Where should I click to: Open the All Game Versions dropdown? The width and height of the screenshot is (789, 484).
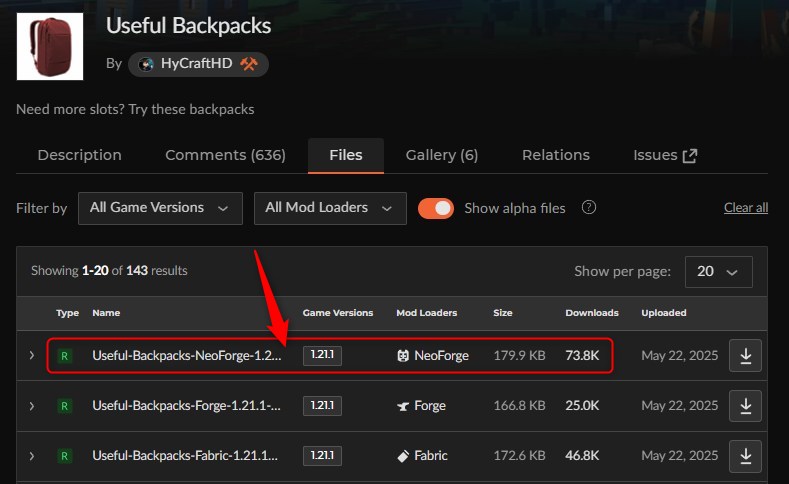click(160, 208)
